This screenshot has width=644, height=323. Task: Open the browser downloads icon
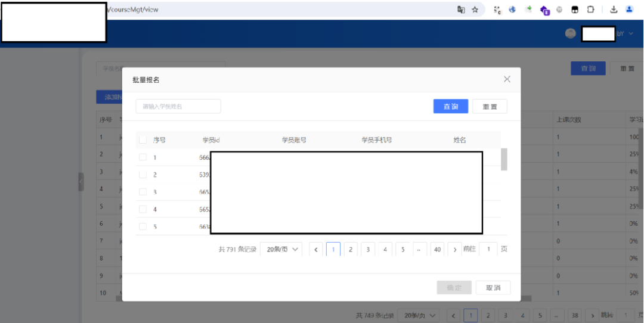[x=614, y=10]
